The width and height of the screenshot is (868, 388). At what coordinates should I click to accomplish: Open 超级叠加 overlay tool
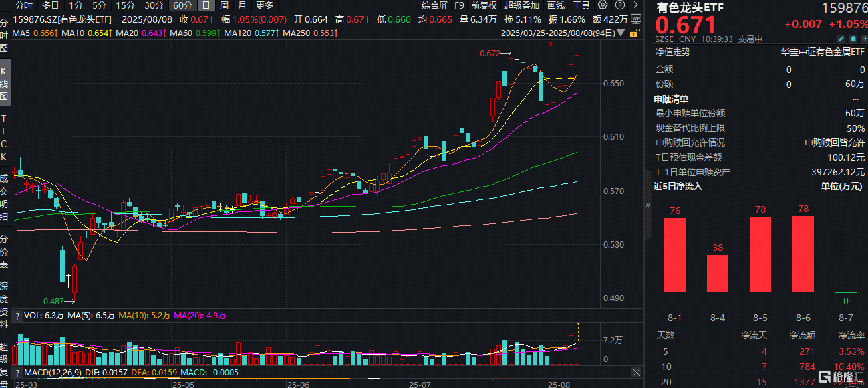click(521, 5)
